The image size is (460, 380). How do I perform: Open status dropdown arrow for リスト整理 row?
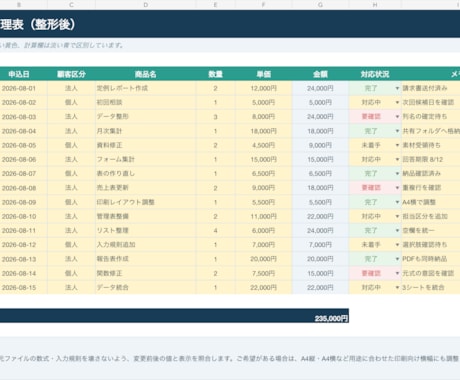[x=397, y=231]
